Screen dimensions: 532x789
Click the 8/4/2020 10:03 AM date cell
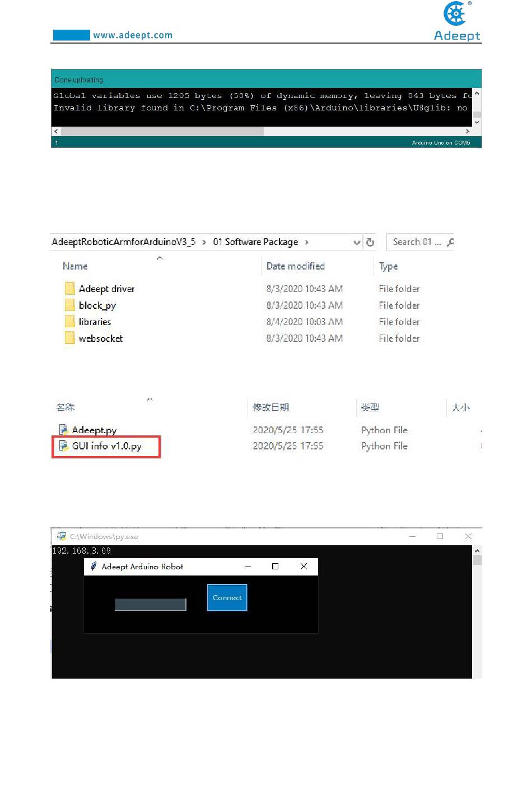point(305,322)
